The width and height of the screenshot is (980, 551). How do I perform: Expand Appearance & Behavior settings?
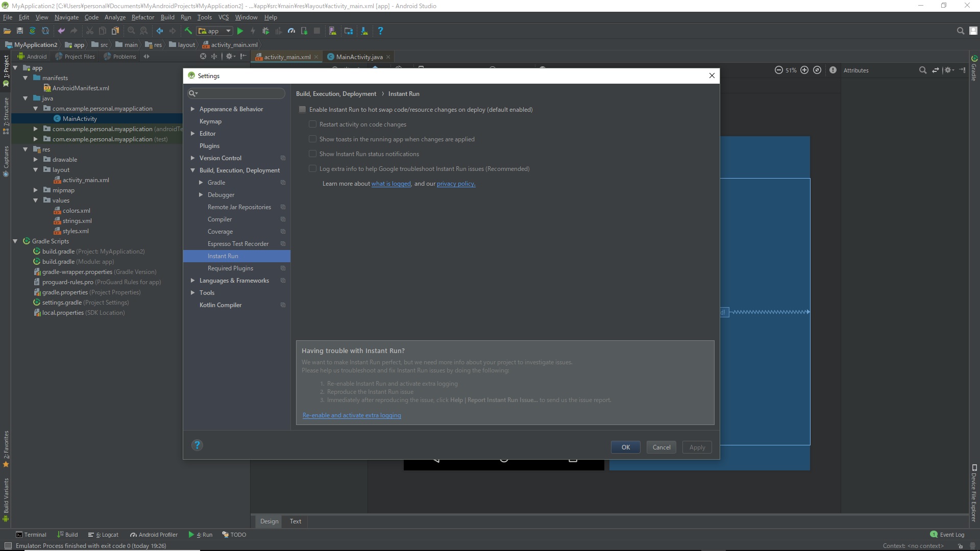click(x=193, y=109)
